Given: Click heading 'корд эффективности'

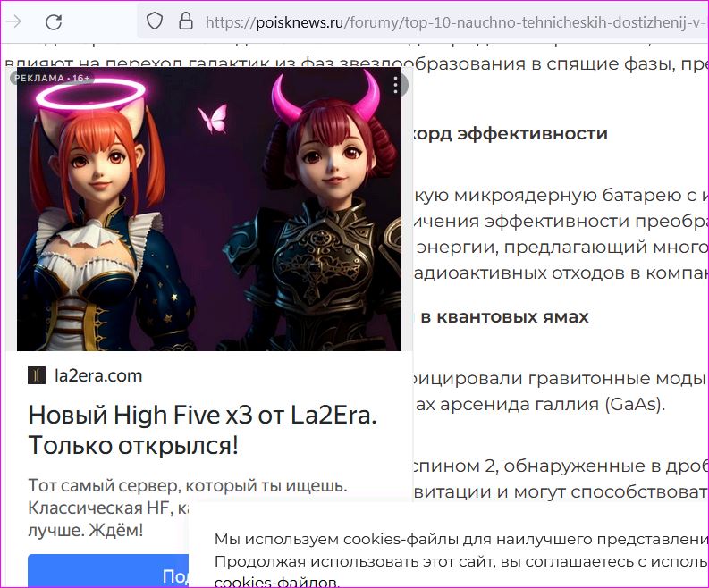Looking at the screenshot, I should 511,134.
